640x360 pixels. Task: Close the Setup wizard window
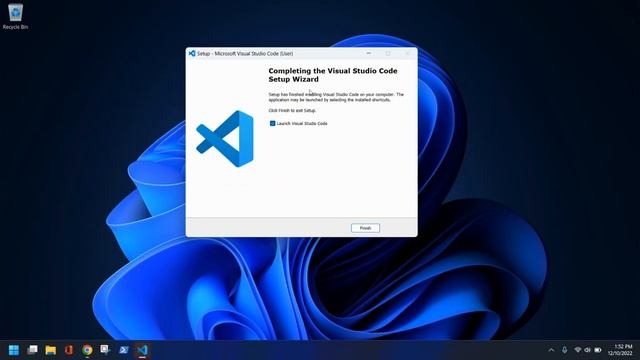tap(407, 53)
